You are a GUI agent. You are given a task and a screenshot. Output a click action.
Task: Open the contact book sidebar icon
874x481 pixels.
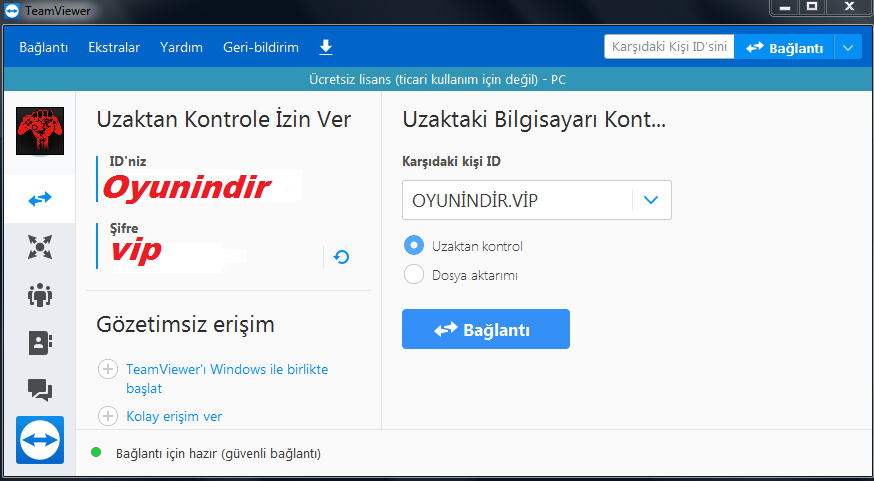[x=40, y=342]
